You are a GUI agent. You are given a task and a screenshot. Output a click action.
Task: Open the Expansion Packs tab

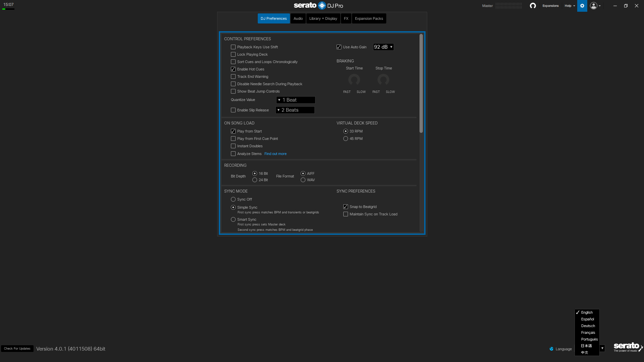[369, 18]
